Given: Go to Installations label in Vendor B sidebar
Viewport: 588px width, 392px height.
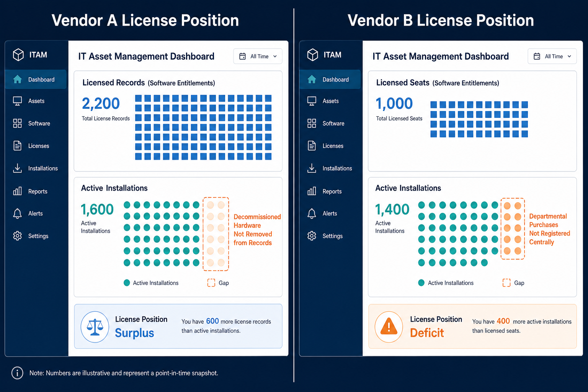Looking at the screenshot, I should click(x=337, y=168).
